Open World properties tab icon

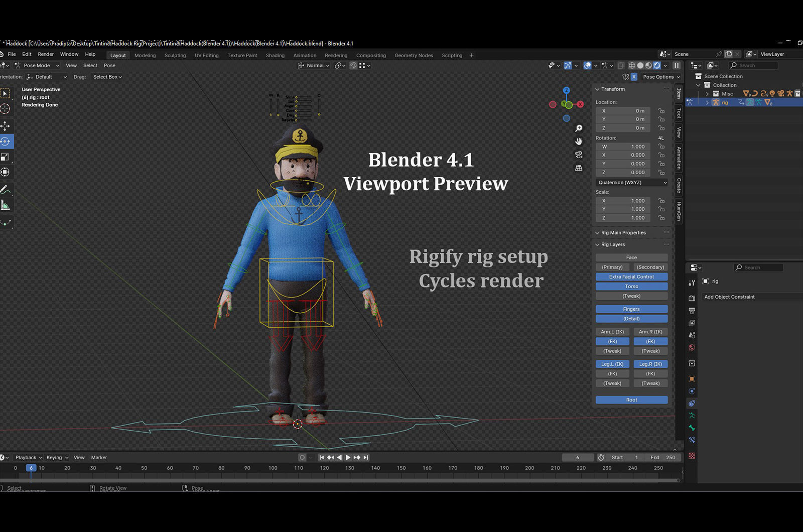click(692, 347)
